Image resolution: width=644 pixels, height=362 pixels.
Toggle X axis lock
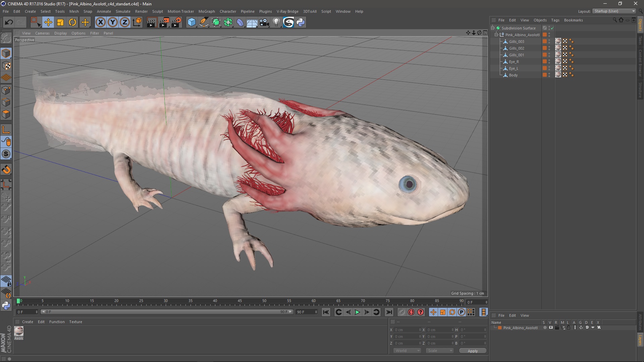click(100, 22)
